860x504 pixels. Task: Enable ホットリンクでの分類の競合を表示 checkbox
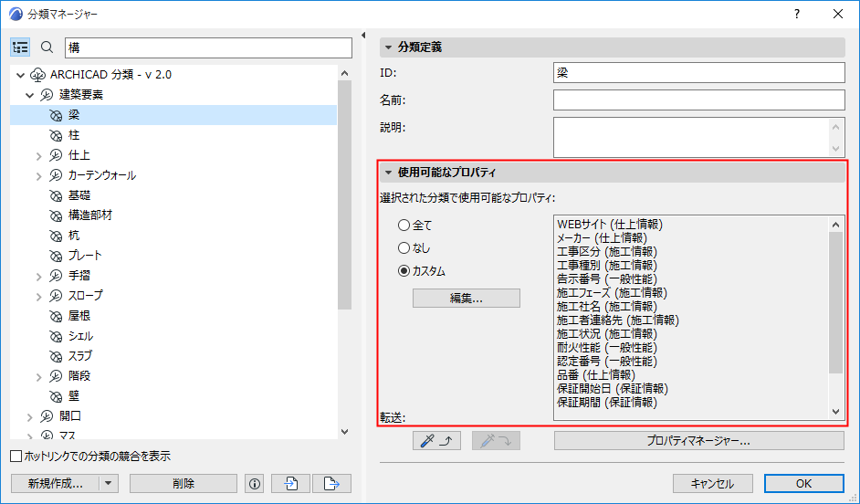pos(16,457)
